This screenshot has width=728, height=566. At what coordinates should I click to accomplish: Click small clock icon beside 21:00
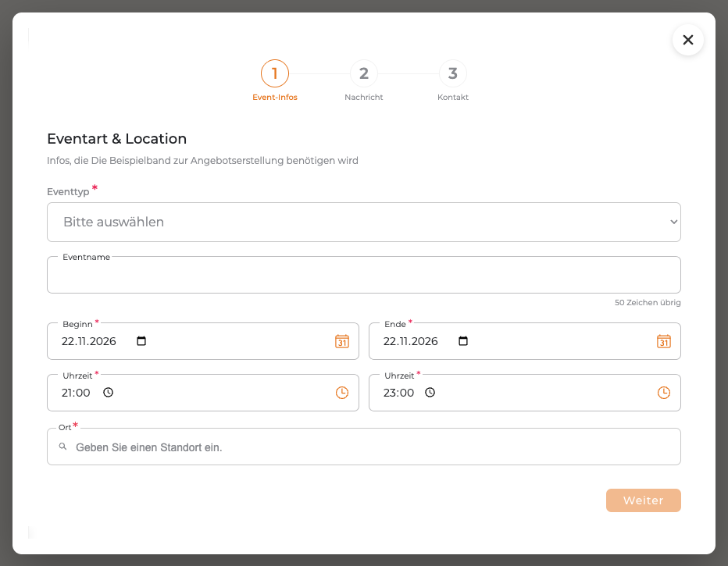108,393
